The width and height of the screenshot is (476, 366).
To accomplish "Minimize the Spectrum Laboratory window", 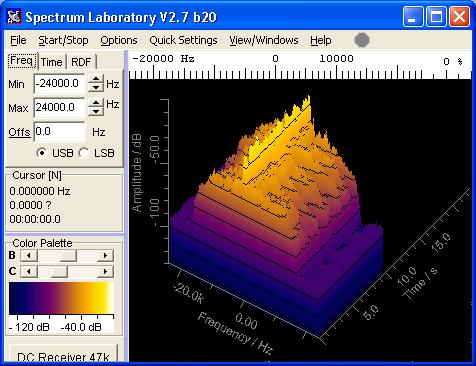I will [413, 16].
